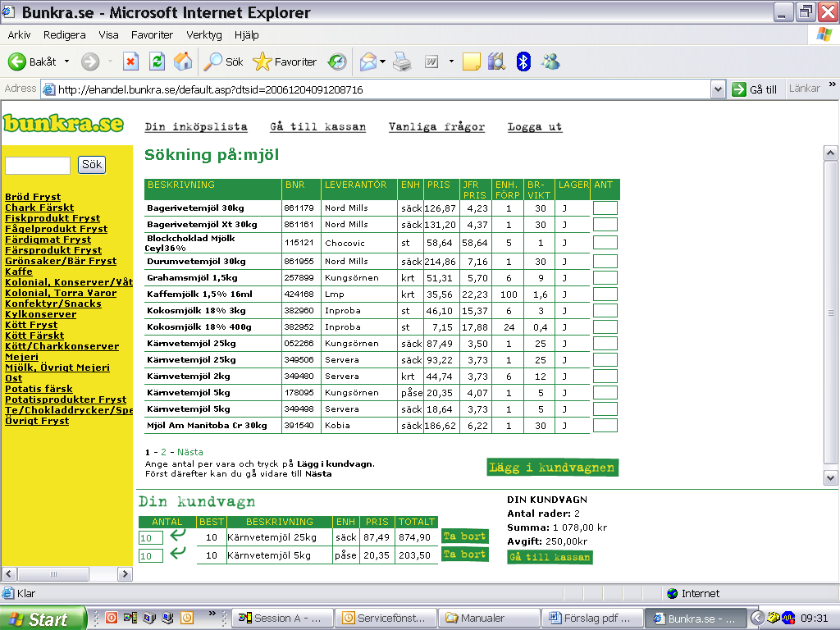This screenshot has width=840, height=630.
Task: Open Din inköpslista link
Action: [196, 127]
